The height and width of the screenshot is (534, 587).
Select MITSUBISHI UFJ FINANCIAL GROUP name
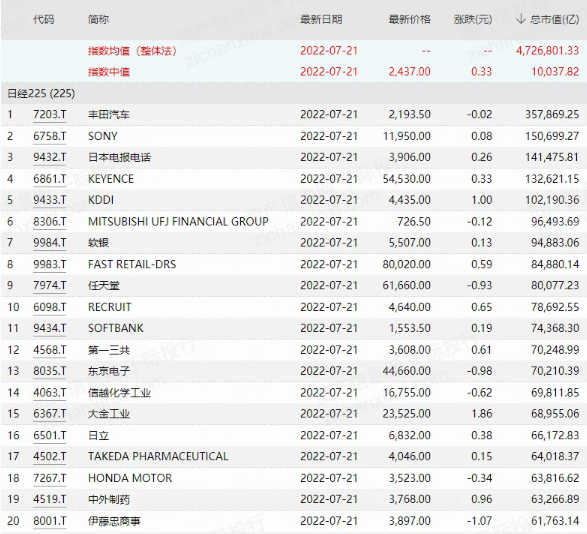point(178,221)
